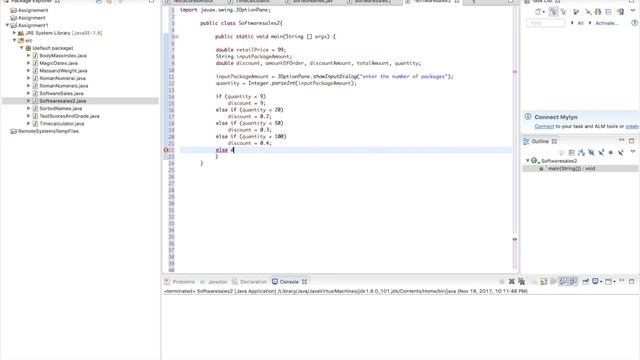Viewport: 640px width, 360px height.
Task: Expand the Timecalculator.java tree arrow
Action: point(29,123)
